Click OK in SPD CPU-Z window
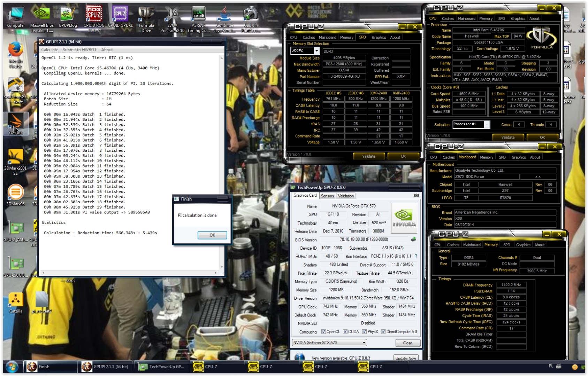588x376 pixels. click(403, 156)
